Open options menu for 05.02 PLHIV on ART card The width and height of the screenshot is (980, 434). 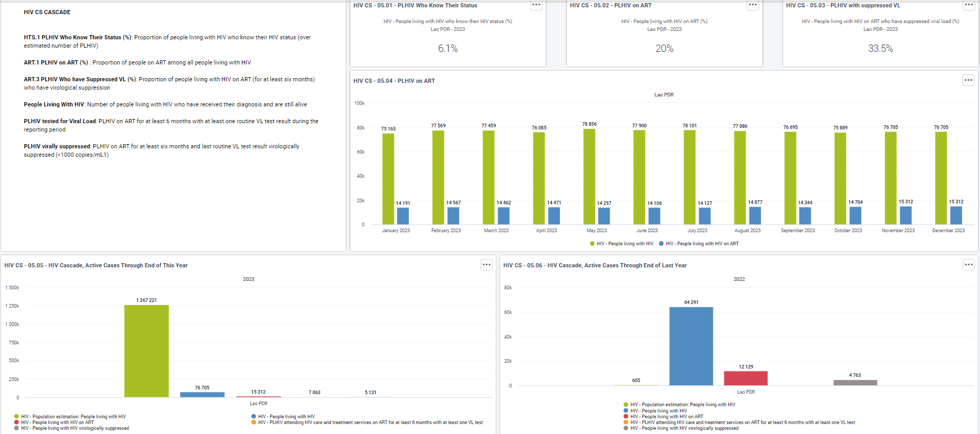(x=753, y=5)
